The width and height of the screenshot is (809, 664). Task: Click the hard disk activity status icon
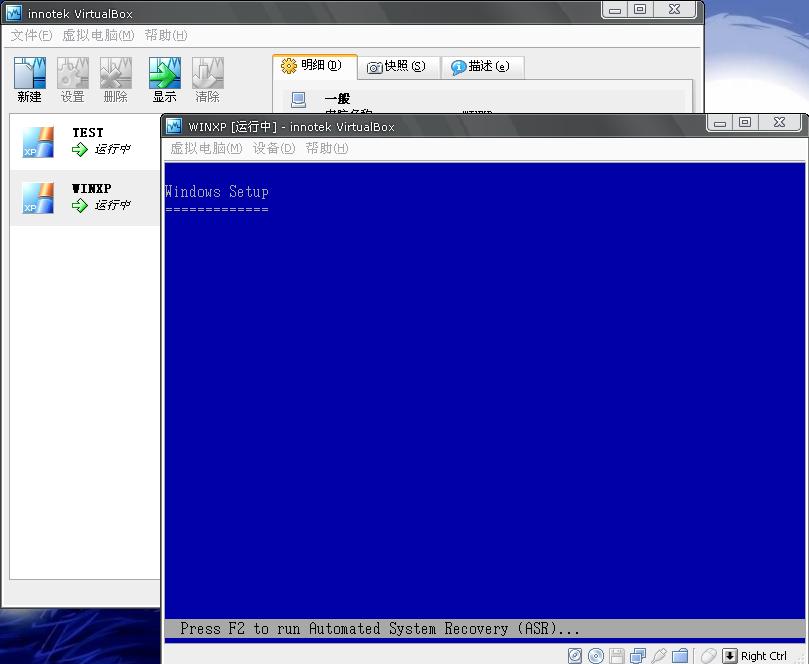pyautogui.click(x=575, y=656)
